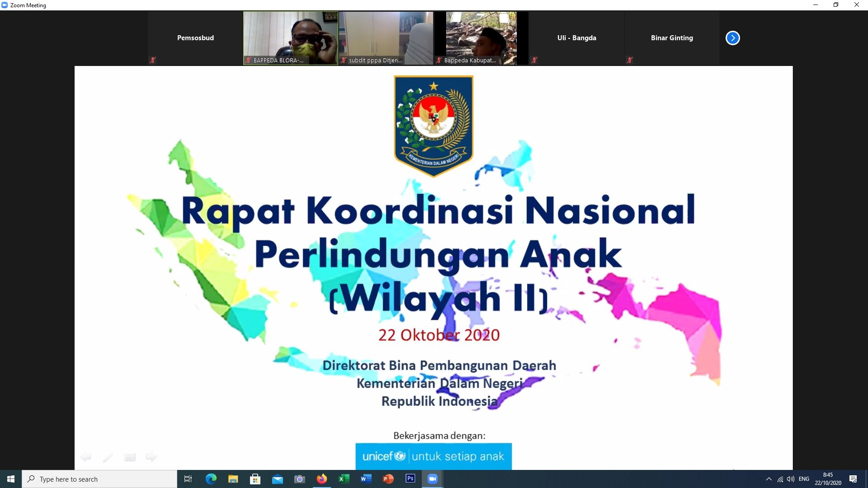Go to next slide arrow in presentation
Viewport: 868px width, 488px height.
[x=151, y=457]
